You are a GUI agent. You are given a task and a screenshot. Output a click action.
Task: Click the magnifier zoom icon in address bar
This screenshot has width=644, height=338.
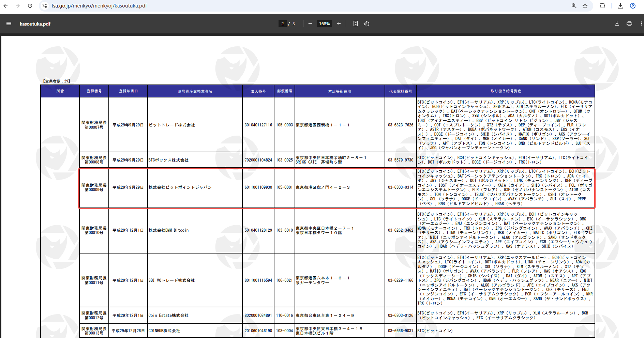coord(574,6)
